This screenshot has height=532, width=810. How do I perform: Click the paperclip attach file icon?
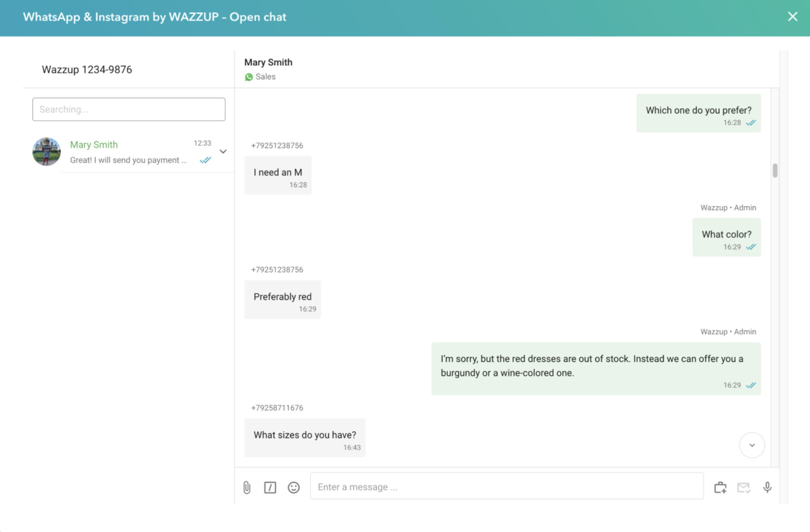(x=247, y=487)
